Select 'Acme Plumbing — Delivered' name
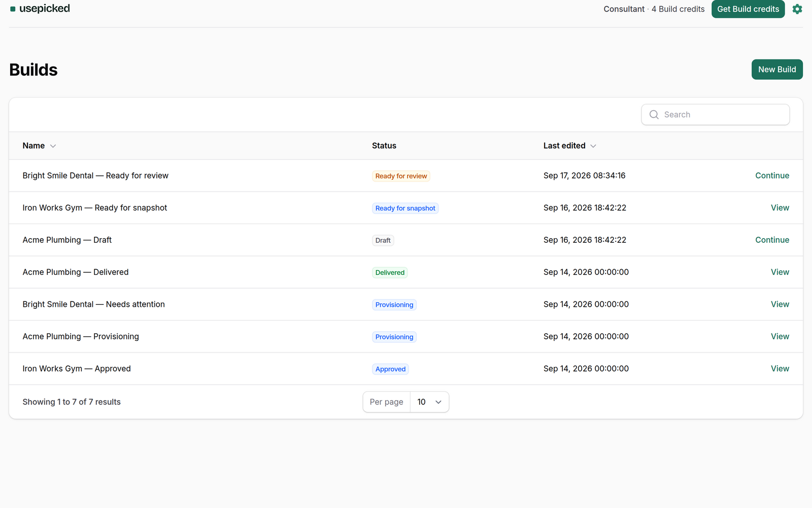The image size is (812, 508). tap(76, 272)
